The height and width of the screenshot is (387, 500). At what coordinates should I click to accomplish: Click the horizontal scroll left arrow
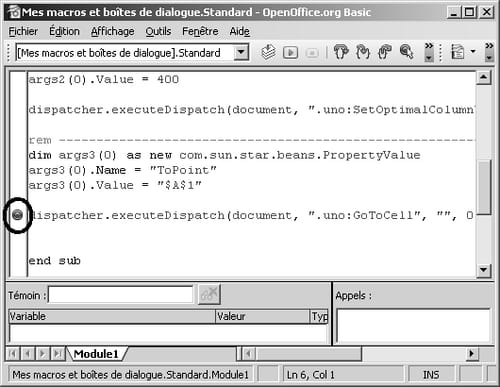pyautogui.click(x=248, y=354)
